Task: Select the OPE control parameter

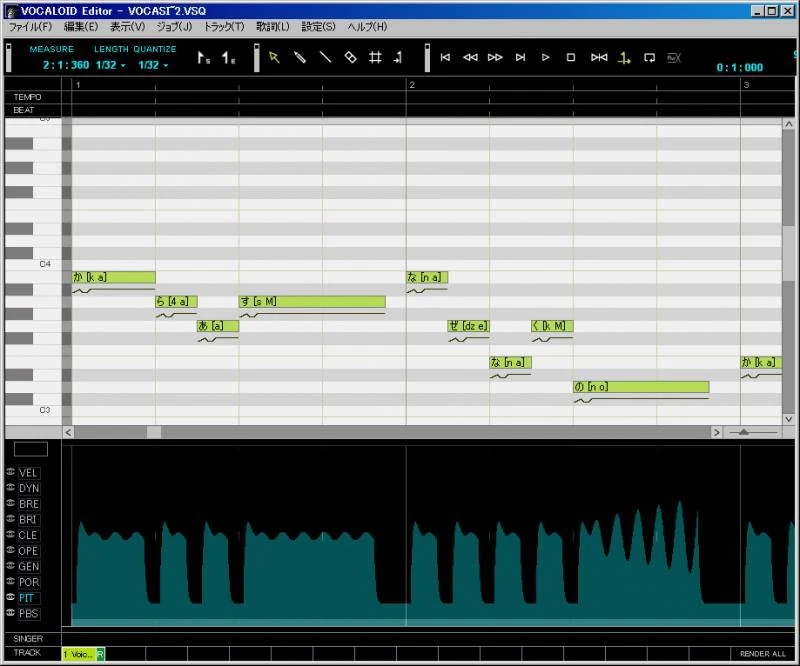Action: 28,551
